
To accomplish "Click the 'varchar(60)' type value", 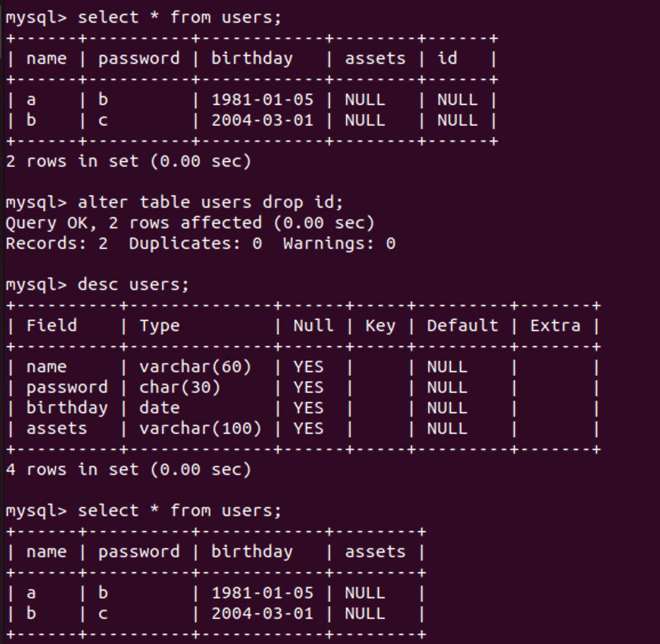I will [195, 367].
